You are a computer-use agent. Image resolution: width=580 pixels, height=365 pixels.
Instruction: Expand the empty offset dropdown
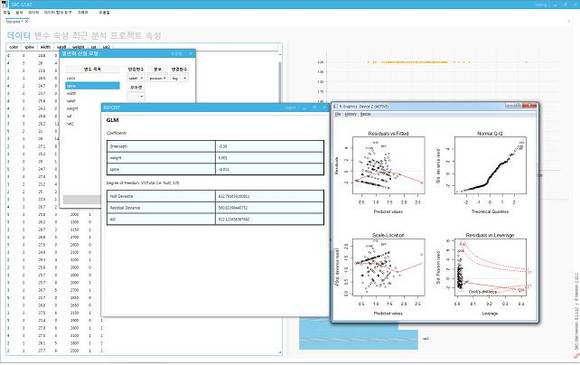pos(136,97)
